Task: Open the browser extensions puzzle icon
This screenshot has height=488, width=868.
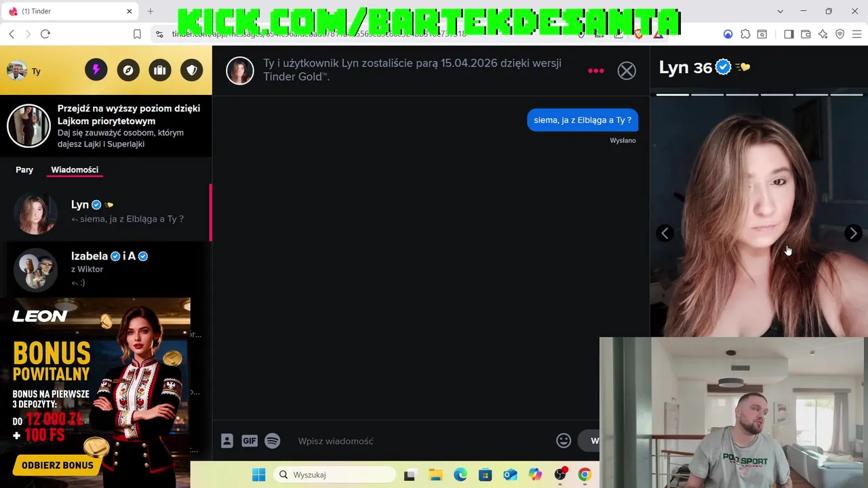Action: click(745, 34)
